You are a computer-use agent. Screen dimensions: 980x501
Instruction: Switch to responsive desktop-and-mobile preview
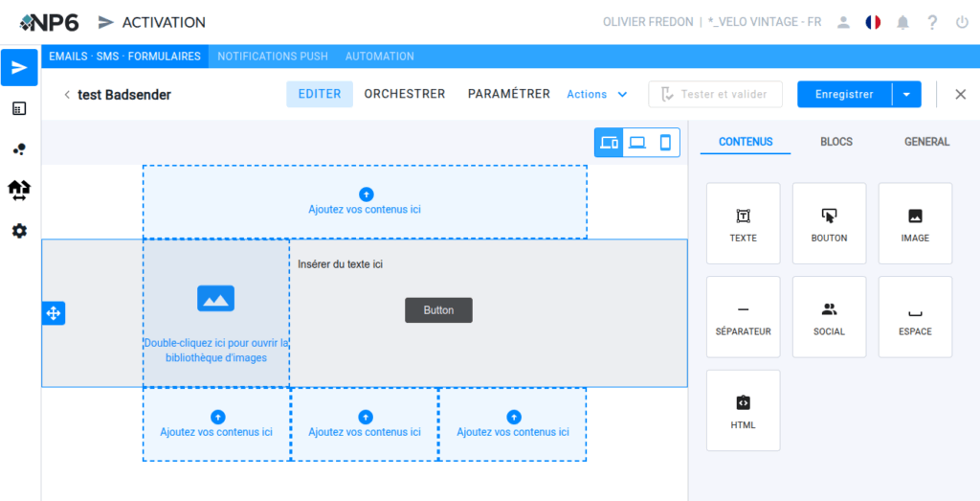(609, 143)
